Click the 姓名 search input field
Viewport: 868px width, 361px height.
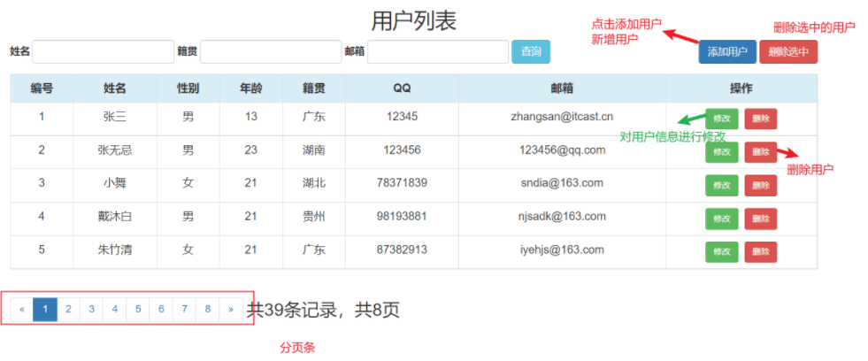pos(104,51)
